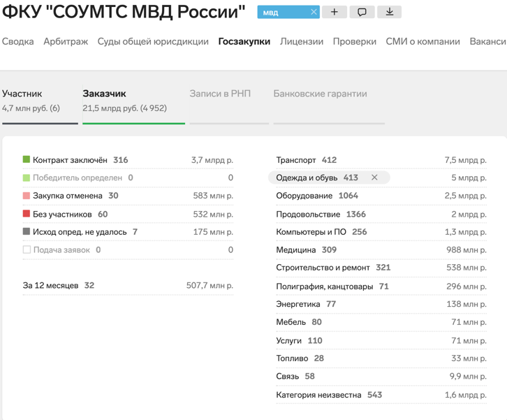Click the Победитель определен row label
Viewport: 507px width, 420px height.
[x=78, y=178]
